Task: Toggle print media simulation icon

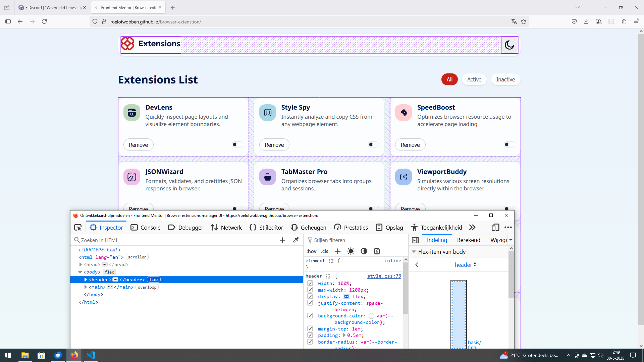Action: tap(377, 251)
